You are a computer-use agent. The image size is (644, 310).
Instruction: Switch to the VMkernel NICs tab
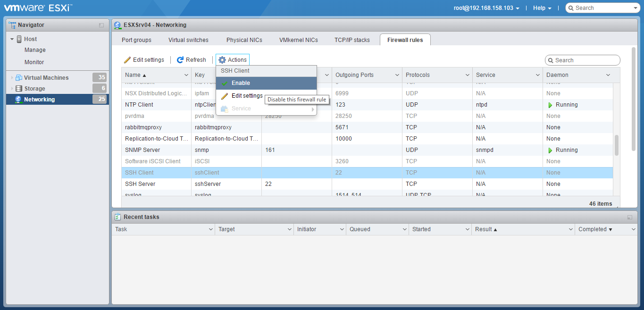coord(299,40)
